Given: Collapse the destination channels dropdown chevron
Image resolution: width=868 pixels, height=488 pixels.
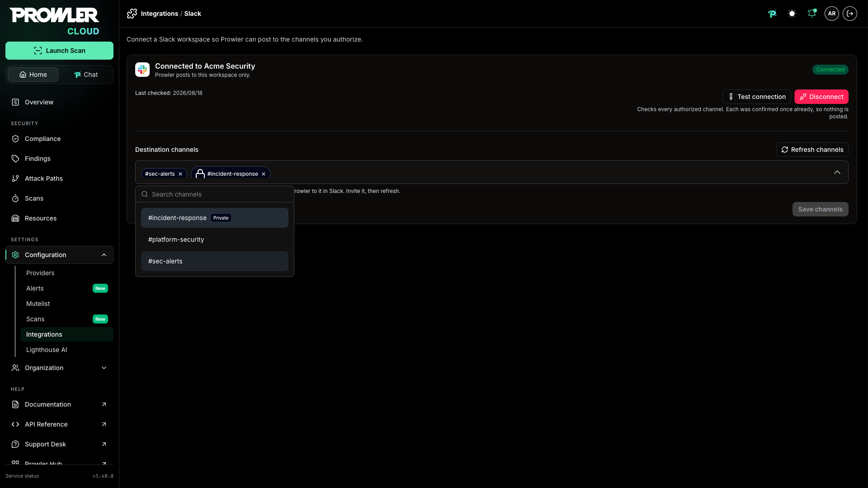Looking at the screenshot, I should pyautogui.click(x=837, y=172).
